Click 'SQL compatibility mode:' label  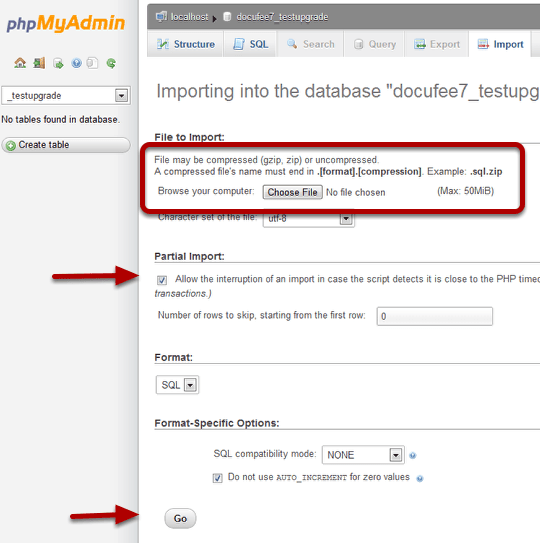(x=265, y=454)
